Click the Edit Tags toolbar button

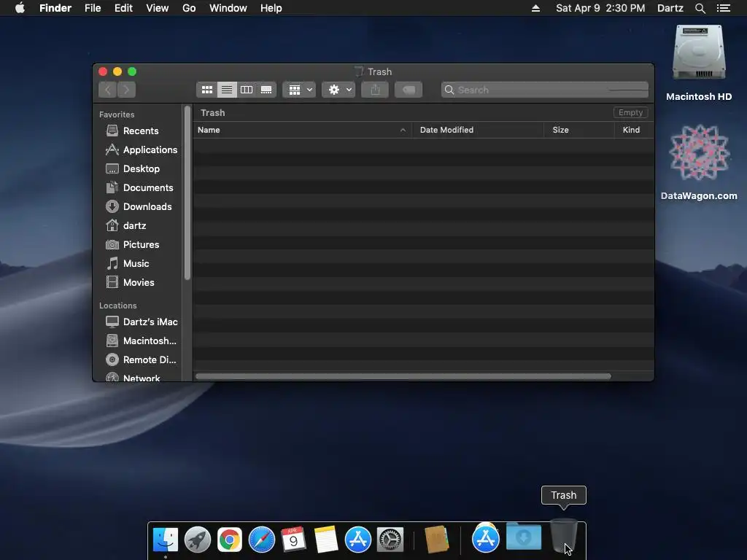(409, 90)
